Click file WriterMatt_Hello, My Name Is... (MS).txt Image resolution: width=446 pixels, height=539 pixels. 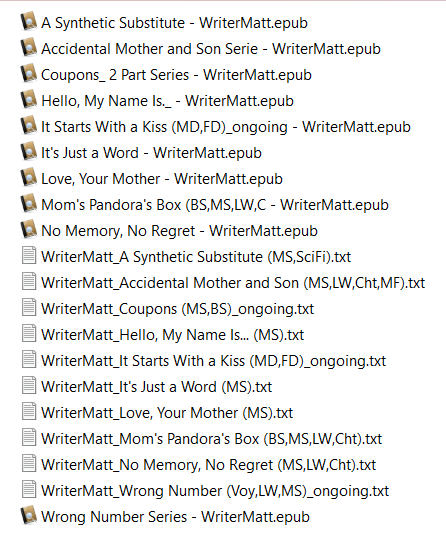[x=173, y=335]
